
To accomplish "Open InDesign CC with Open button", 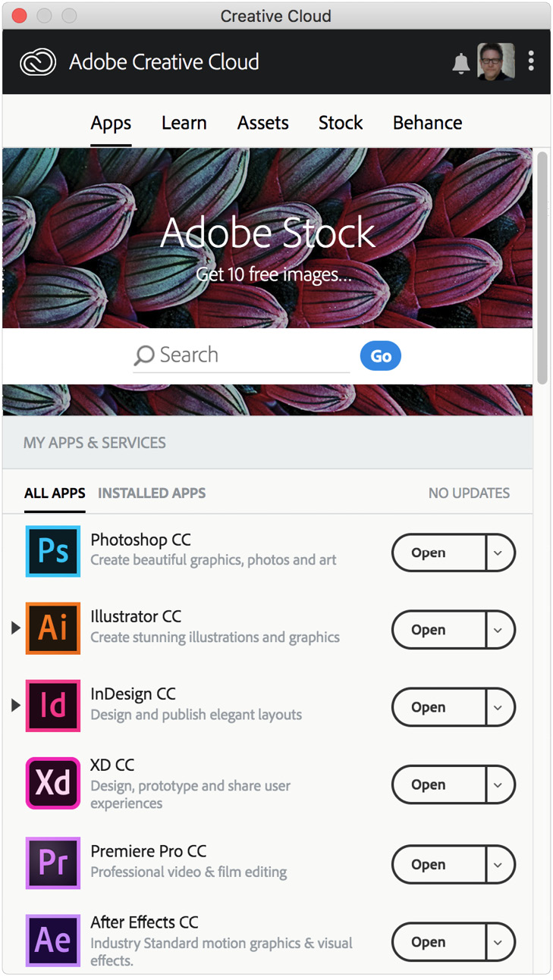I will click(x=438, y=707).
